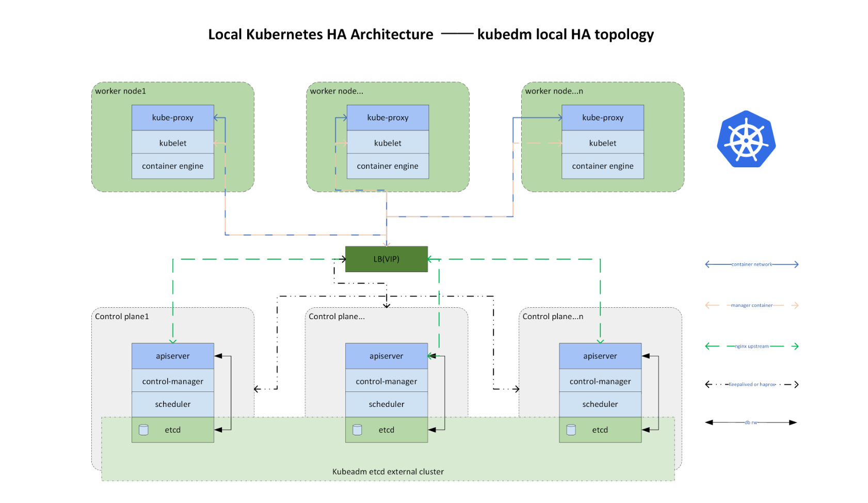Click the Kubernetes logo icon
This screenshot has height=503, width=868.
[x=746, y=139]
